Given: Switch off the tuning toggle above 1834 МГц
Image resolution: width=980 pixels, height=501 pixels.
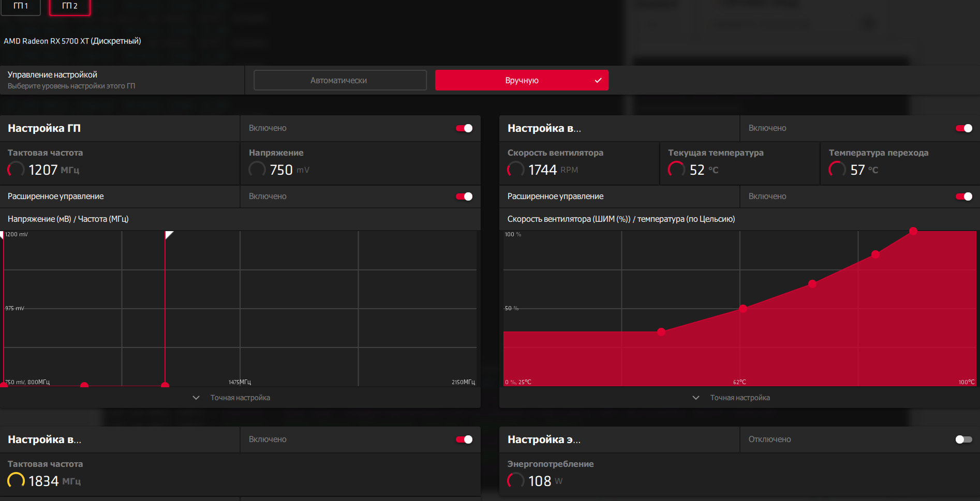Looking at the screenshot, I should point(464,439).
